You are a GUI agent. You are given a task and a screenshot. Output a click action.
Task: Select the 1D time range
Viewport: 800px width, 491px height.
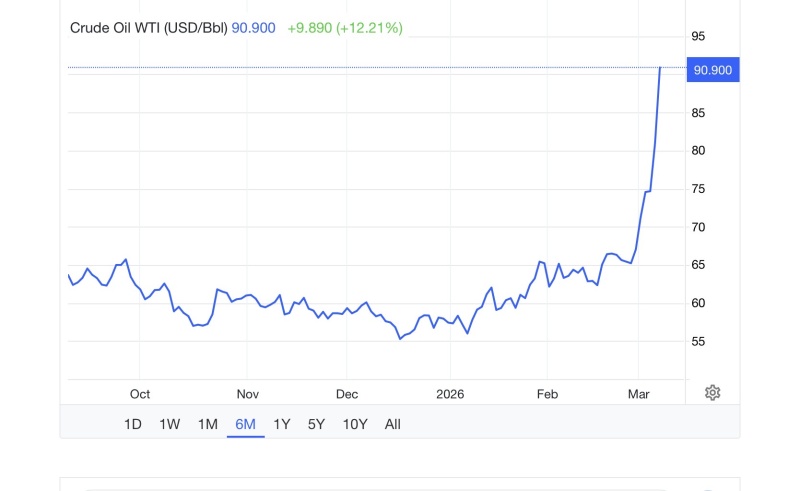click(132, 424)
